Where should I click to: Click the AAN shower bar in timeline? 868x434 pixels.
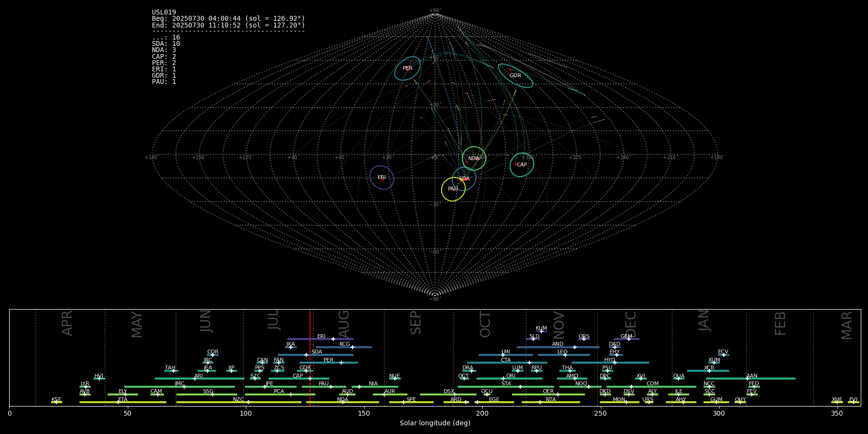point(751,379)
